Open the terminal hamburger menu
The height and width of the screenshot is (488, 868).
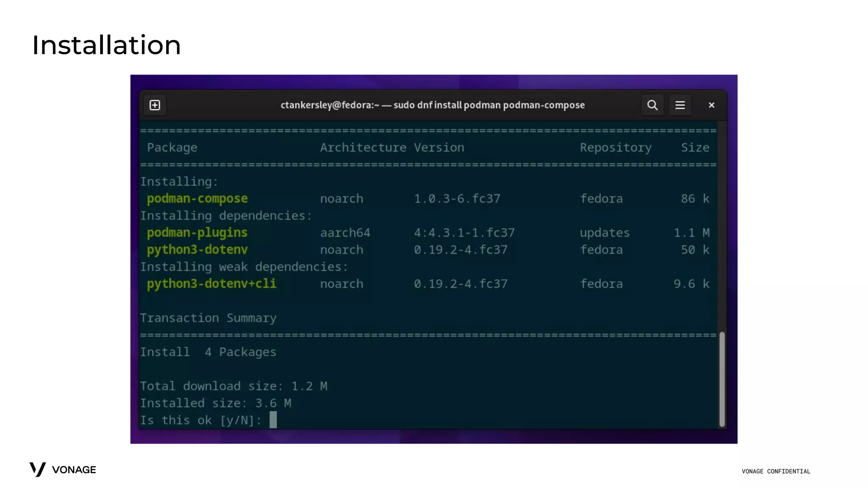(x=680, y=105)
